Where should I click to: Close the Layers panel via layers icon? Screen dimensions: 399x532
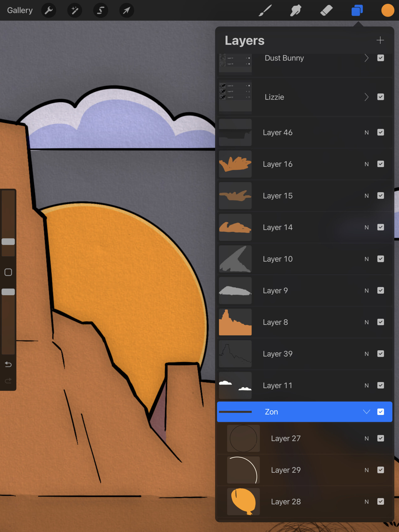point(357,10)
